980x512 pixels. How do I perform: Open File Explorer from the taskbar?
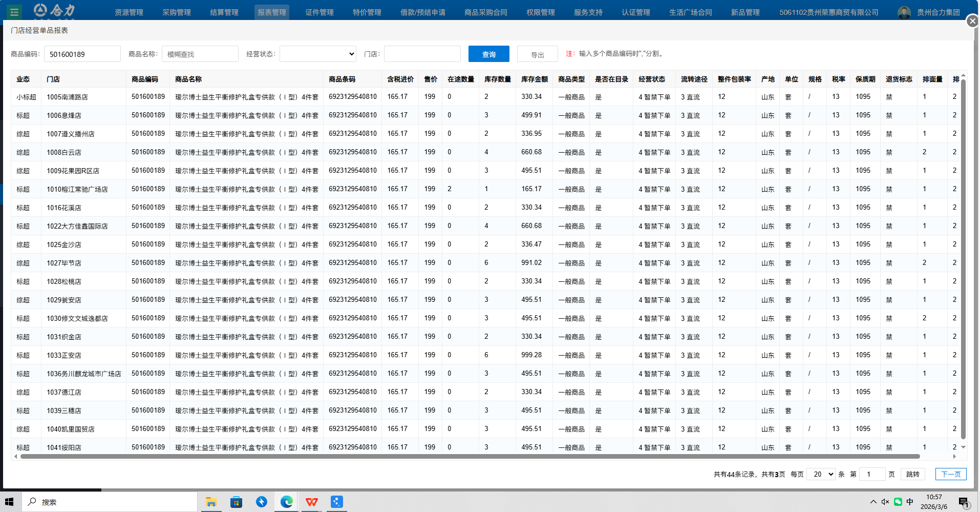[211, 502]
